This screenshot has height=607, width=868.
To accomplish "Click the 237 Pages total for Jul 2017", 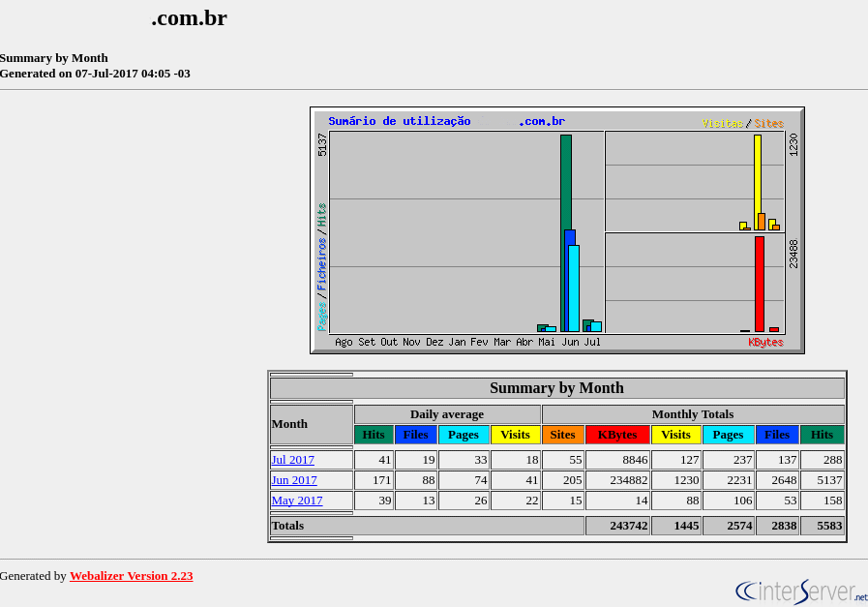I will 728,460.
